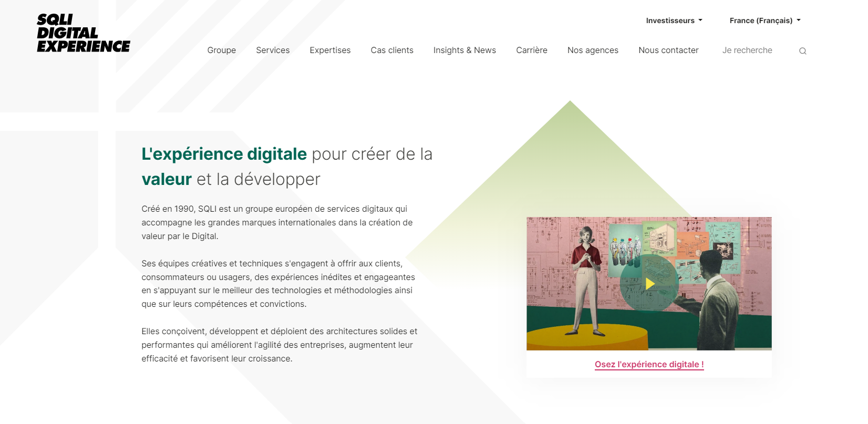Expand the France (Français) language selector
The width and height of the screenshot is (868, 424).
click(764, 20)
